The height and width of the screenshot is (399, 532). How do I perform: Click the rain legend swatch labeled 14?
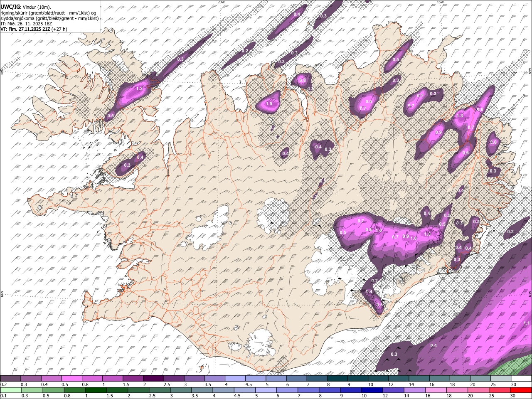[414, 390]
